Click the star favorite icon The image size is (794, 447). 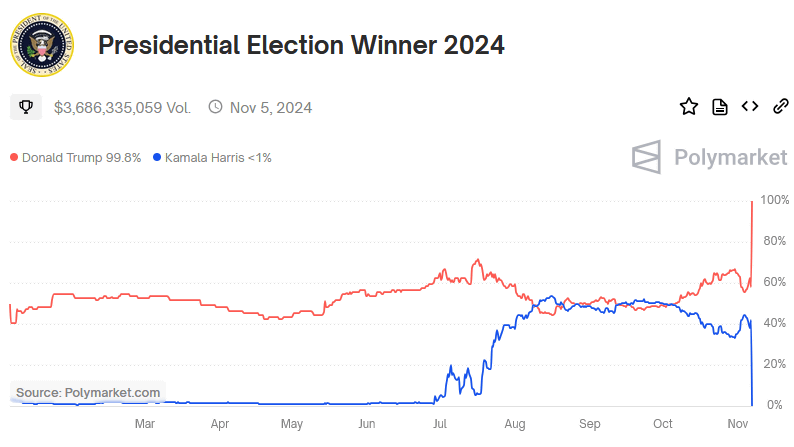[x=688, y=107]
